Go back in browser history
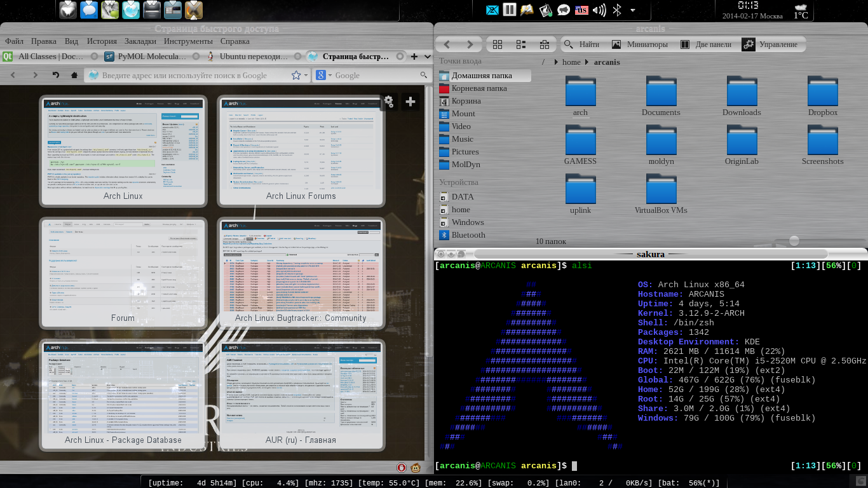Image resolution: width=868 pixels, height=488 pixels. point(12,75)
